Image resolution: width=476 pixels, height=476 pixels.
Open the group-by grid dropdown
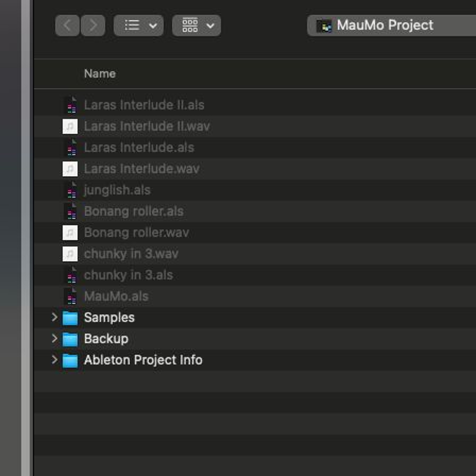[x=196, y=25]
